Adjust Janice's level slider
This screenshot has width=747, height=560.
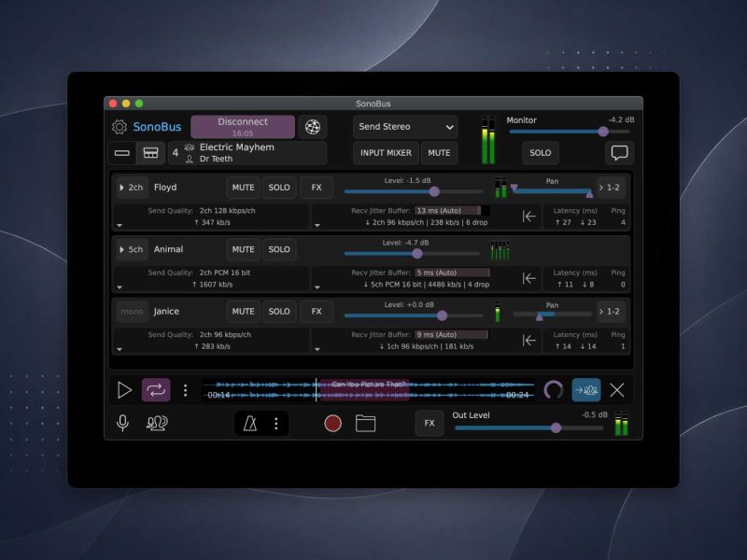click(x=414, y=315)
